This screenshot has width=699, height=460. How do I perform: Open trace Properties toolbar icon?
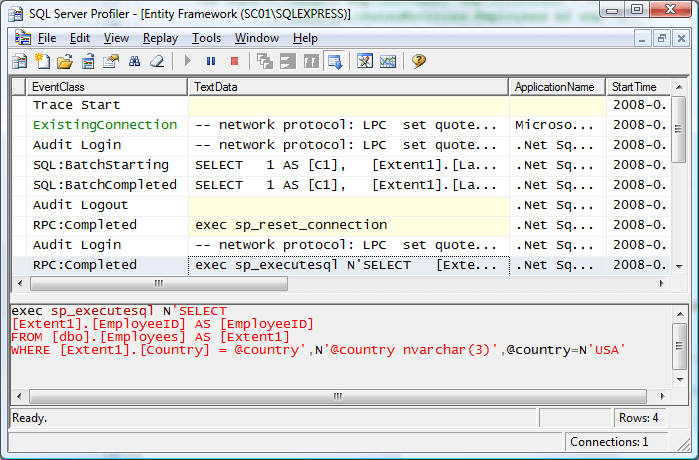111,61
